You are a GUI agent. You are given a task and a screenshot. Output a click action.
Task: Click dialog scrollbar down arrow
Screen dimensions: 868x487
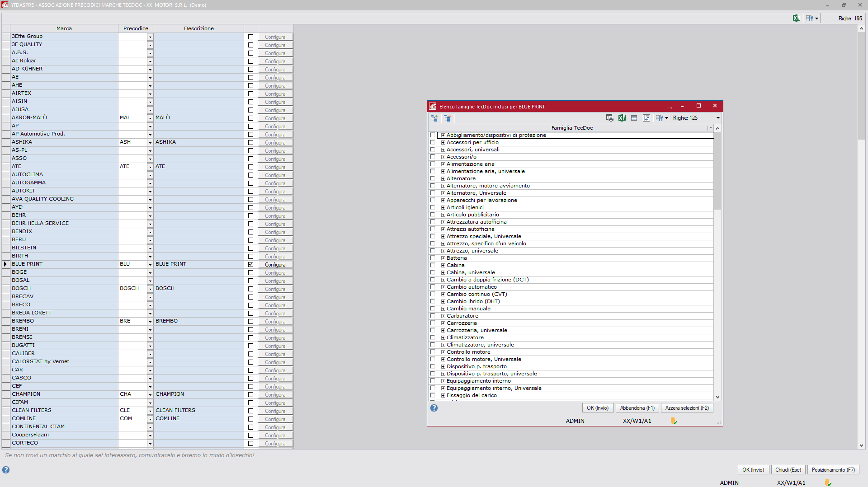coord(717,397)
